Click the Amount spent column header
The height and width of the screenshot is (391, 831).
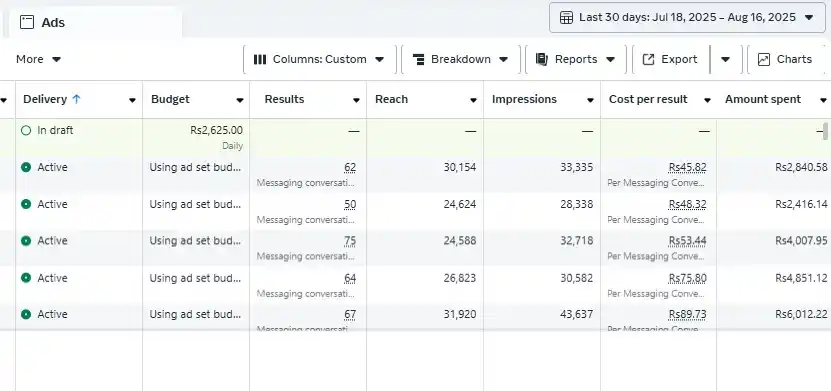763,99
